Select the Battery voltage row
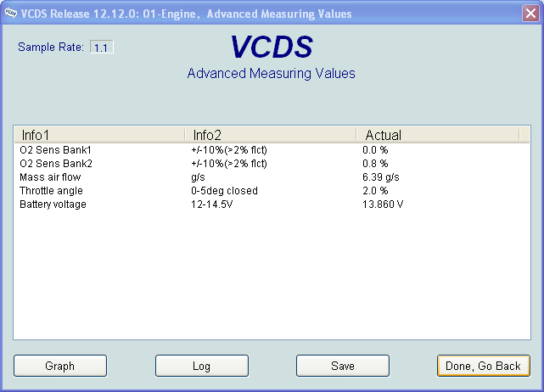The height and width of the screenshot is (392, 544). pos(272,204)
